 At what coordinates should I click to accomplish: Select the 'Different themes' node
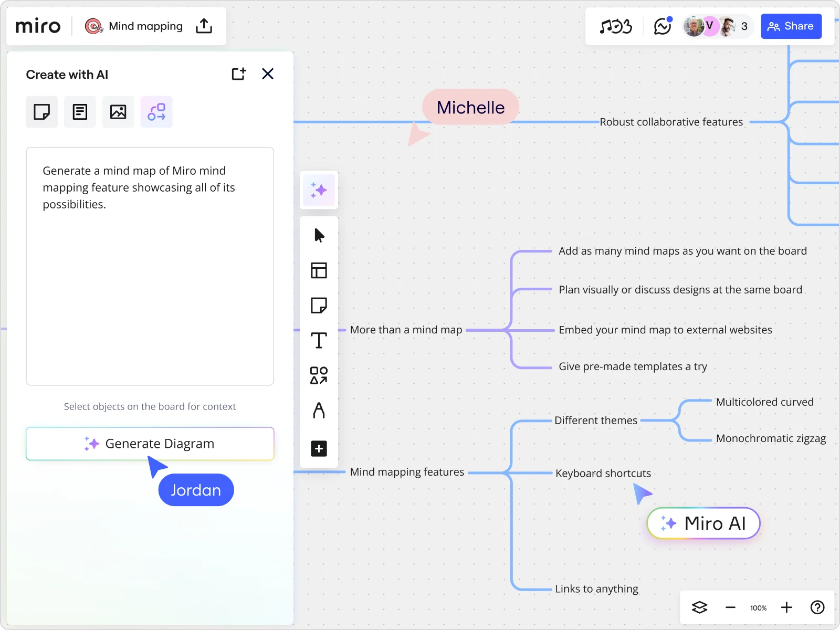[x=596, y=421]
